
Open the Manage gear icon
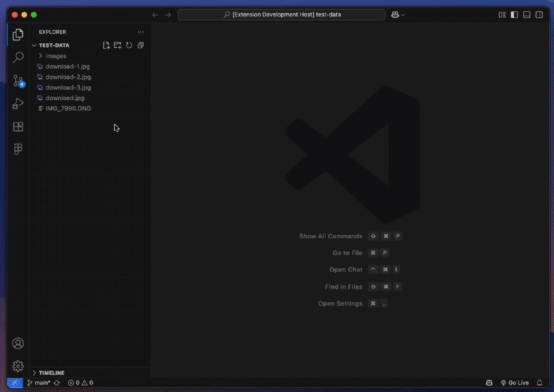tap(18, 366)
